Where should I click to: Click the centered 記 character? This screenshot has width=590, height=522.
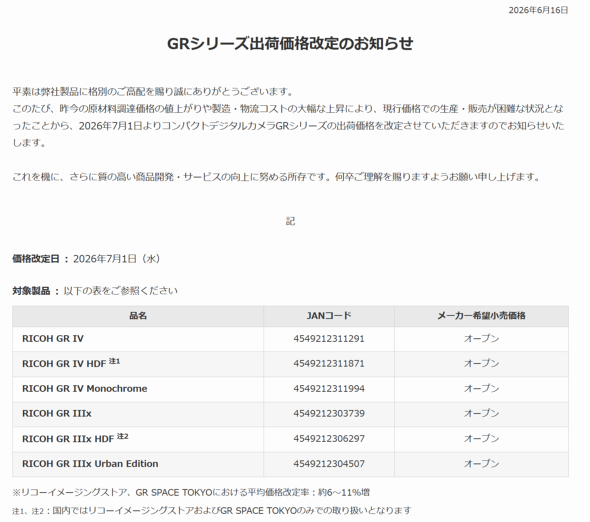pyautogui.click(x=290, y=221)
